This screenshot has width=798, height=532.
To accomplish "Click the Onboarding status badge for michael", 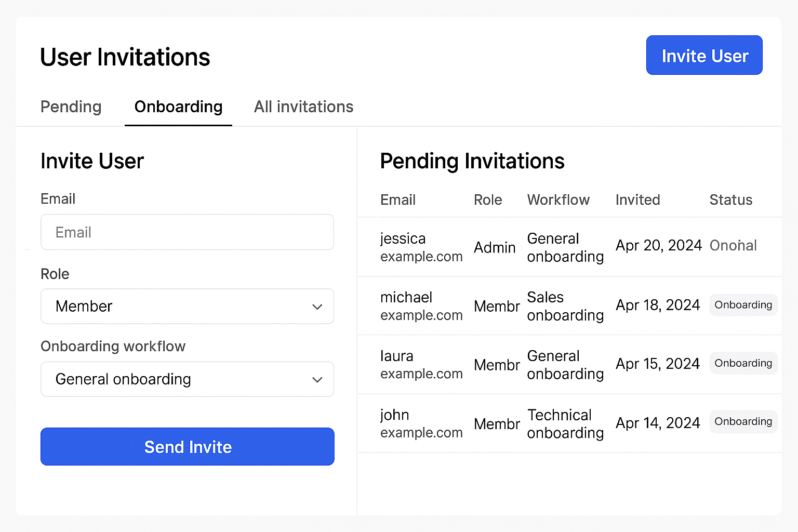I will pos(743,305).
